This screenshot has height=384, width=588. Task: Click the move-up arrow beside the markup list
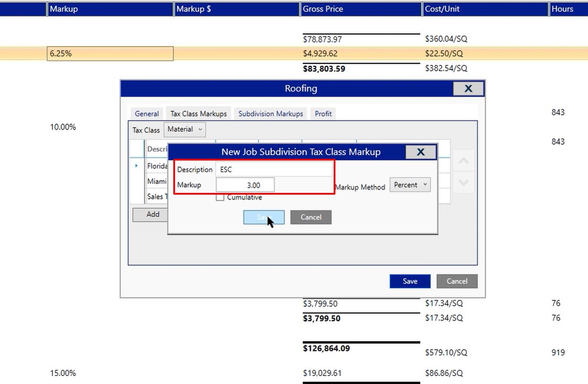463,161
